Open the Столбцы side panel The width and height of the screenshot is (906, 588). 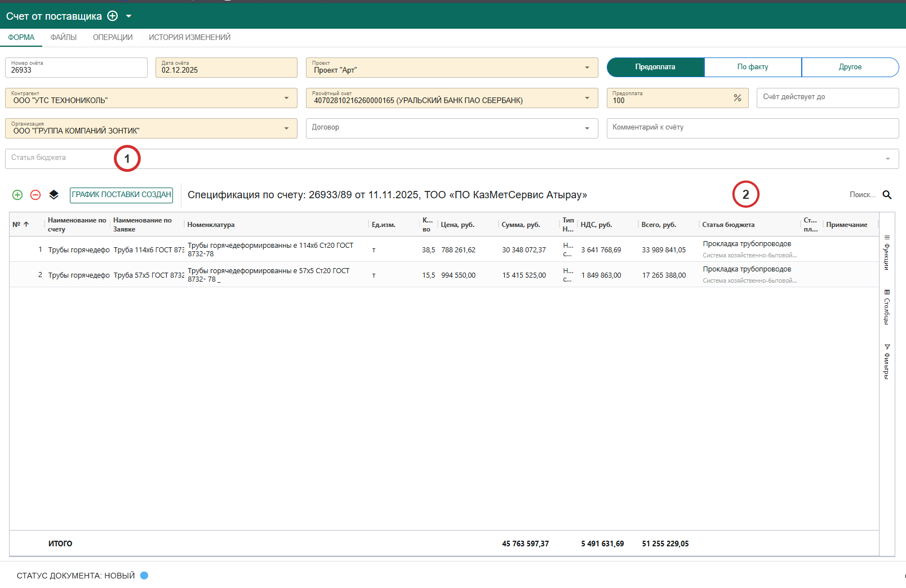click(887, 307)
